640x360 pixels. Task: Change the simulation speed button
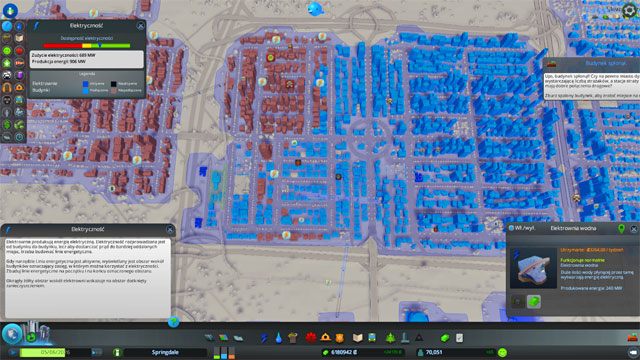[x=97, y=352]
